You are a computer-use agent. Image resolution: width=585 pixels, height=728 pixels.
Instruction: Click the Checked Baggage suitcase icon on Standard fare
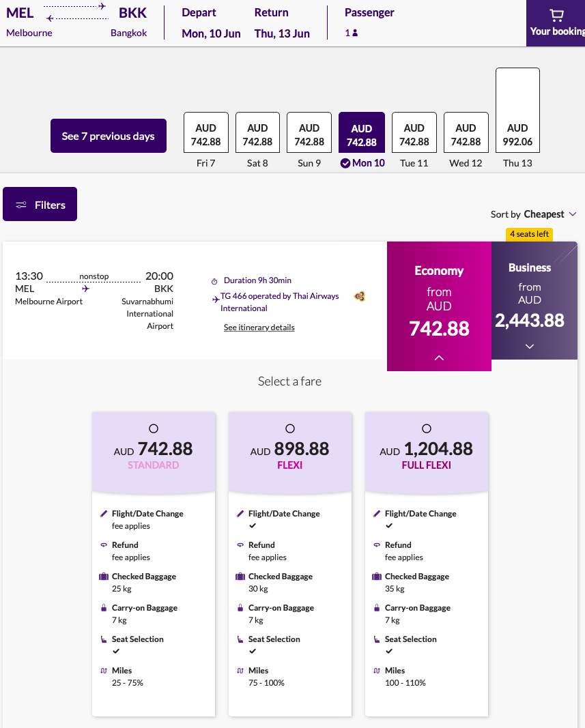click(102, 577)
